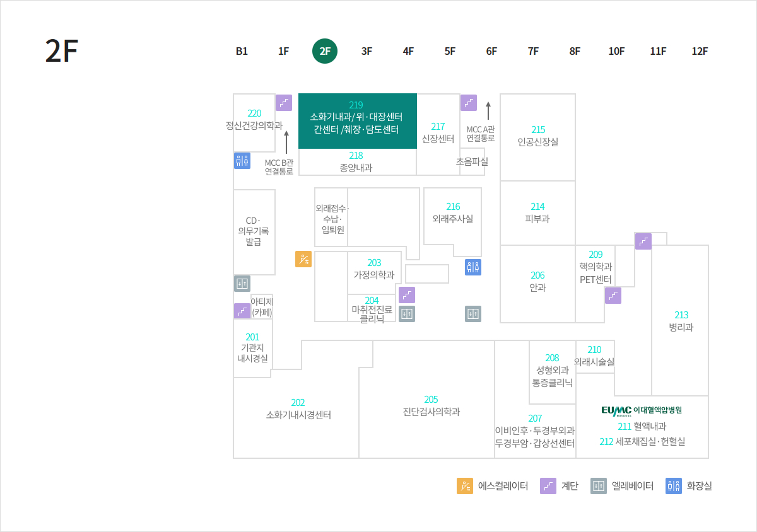
Task: Click room 205 진단검사의학과
Action: click(x=431, y=405)
